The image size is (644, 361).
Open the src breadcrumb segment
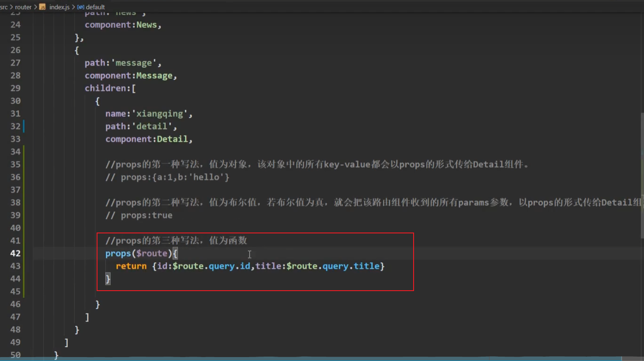[x=4, y=7]
